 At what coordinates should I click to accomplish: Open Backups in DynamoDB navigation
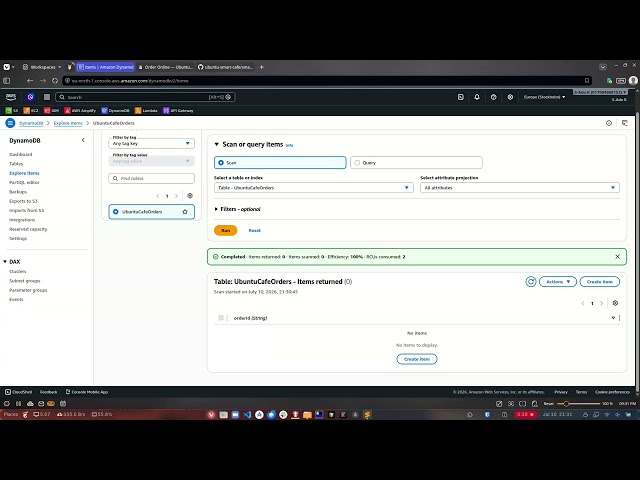pos(18,192)
